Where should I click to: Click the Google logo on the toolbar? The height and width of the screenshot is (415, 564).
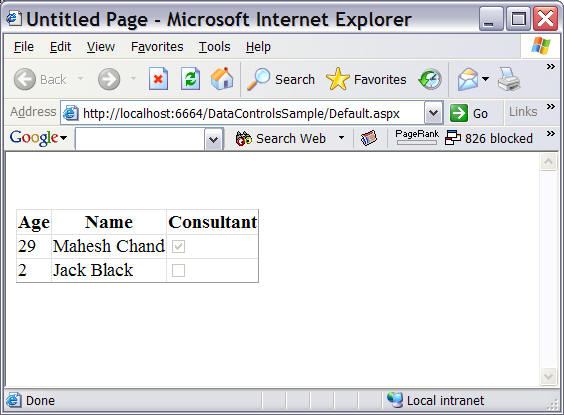(34, 138)
